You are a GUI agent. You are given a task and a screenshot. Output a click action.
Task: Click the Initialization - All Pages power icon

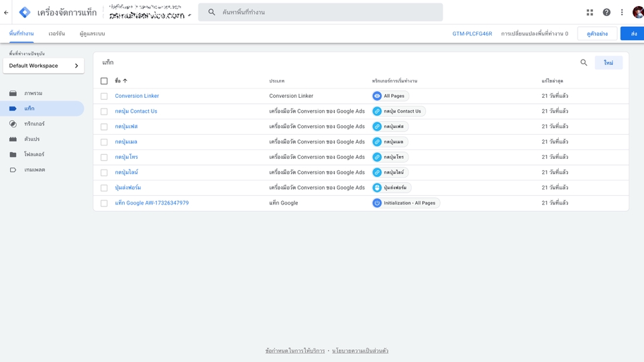pos(377,202)
